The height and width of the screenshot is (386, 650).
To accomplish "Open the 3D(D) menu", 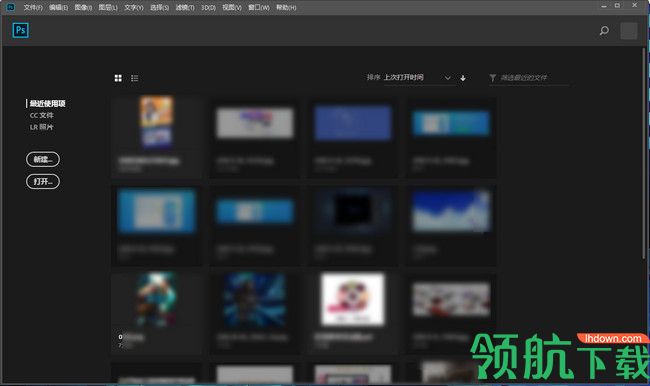I will click(208, 7).
